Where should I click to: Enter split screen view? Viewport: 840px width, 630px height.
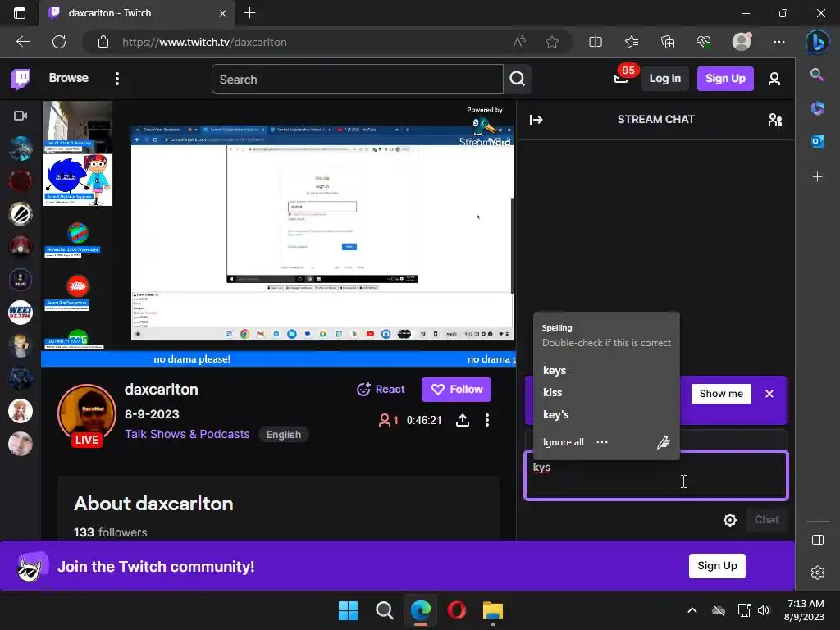pyautogui.click(x=596, y=42)
